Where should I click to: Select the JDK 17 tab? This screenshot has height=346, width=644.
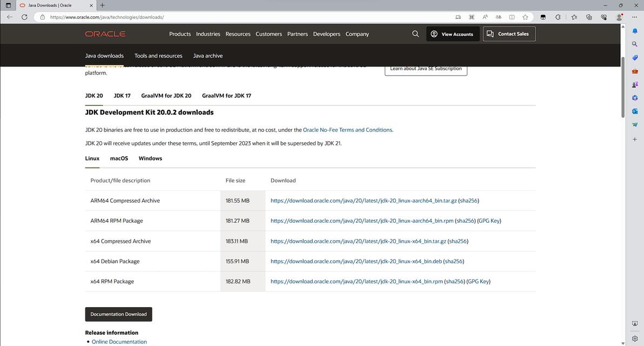click(122, 96)
